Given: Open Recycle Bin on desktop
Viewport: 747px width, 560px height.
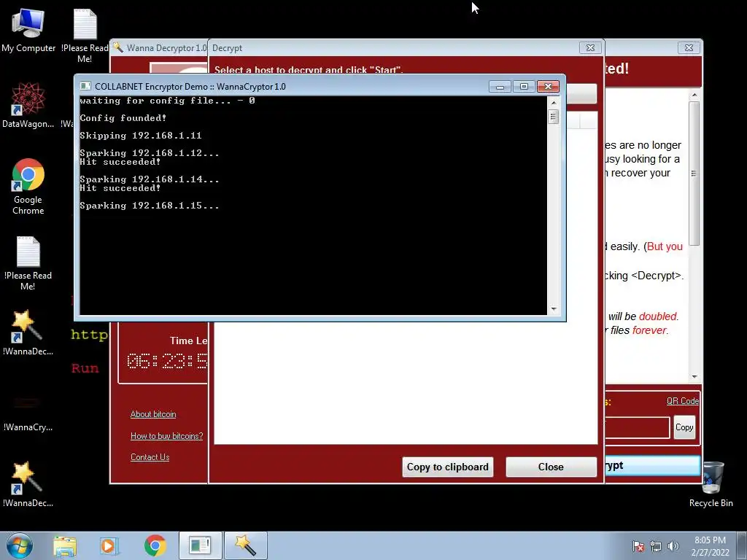Looking at the screenshot, I should (711, 484).
